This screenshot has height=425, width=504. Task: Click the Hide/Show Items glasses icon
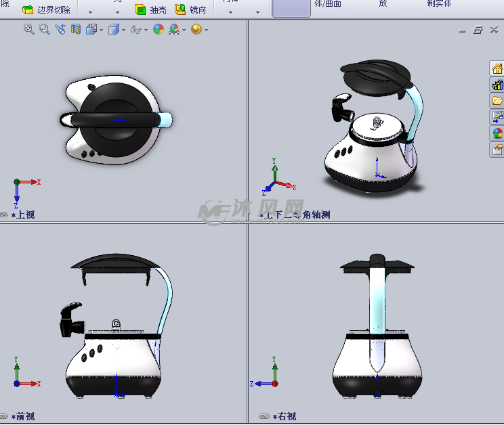pyautogui.click(x=136, y=30)
